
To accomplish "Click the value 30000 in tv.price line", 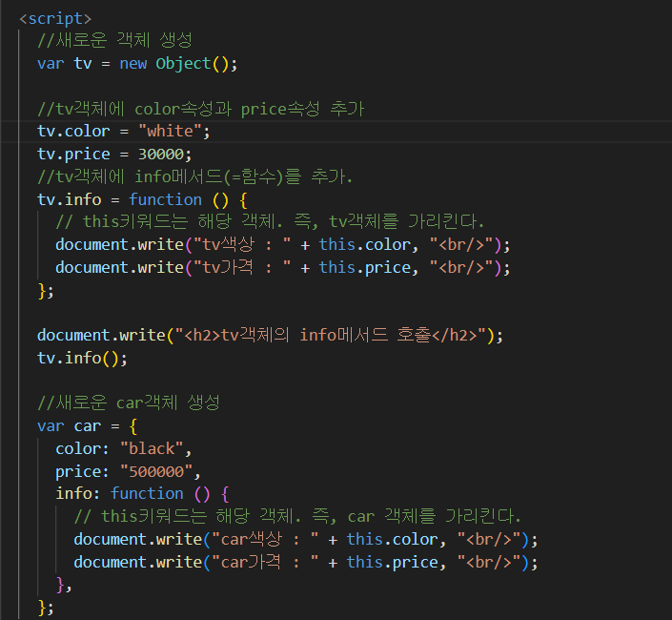I will pos(161,155).
